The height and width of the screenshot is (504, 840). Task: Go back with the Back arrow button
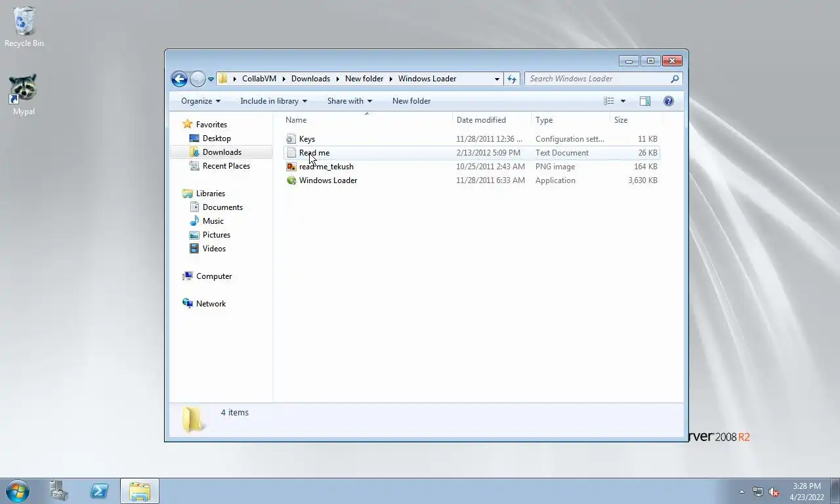click(179, 79)
